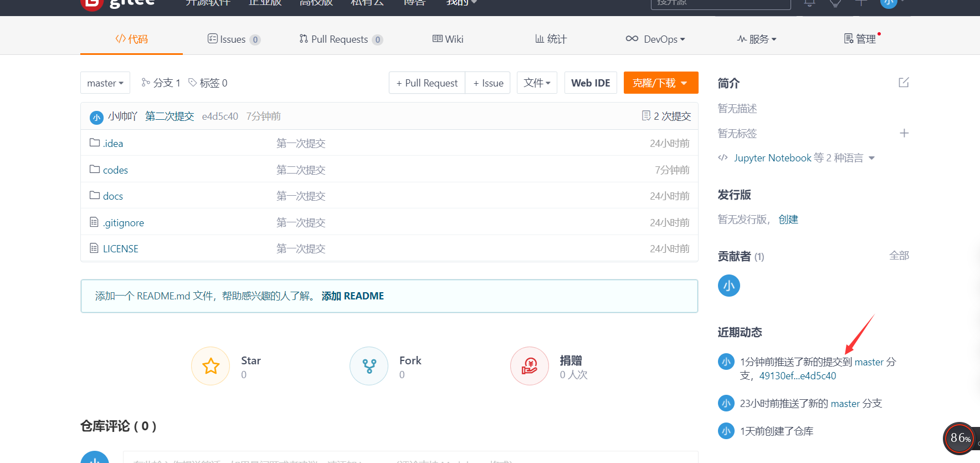The height and width of the screenshot is (463, 980).
Task: Launch Web IDE
Action: tap(591, 83)
